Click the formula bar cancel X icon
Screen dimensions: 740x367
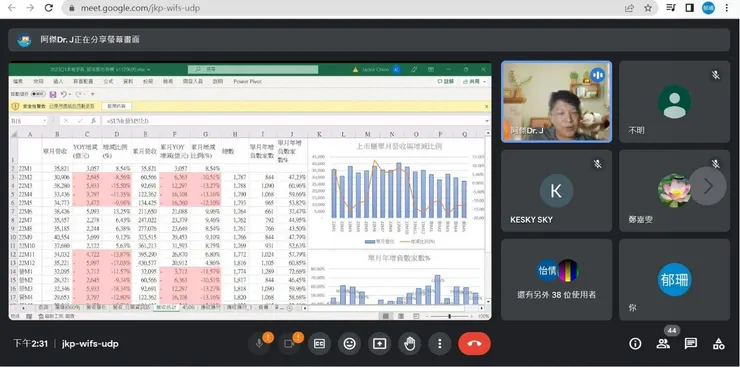pyautogui.click(x=66, y=121)
